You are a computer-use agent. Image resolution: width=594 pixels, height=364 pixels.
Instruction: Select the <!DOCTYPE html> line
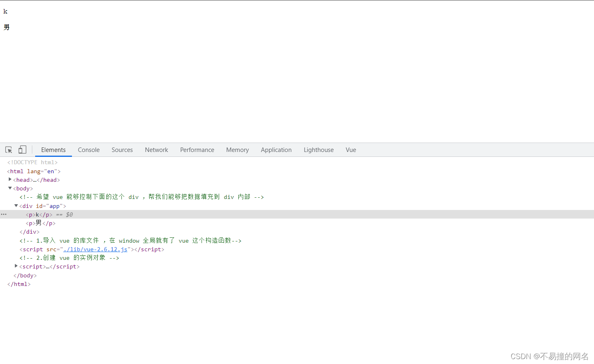click(x=32, y=162)
